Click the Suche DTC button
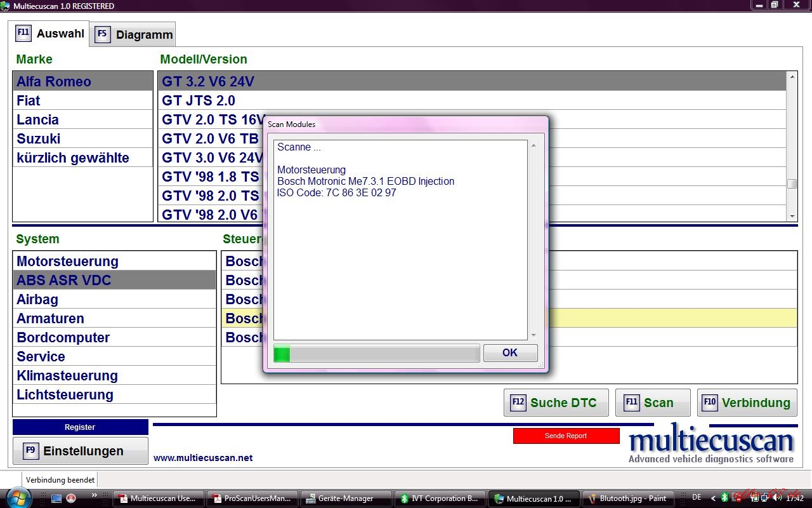Screen dimensions: 812x508 [x=556, y=403]
